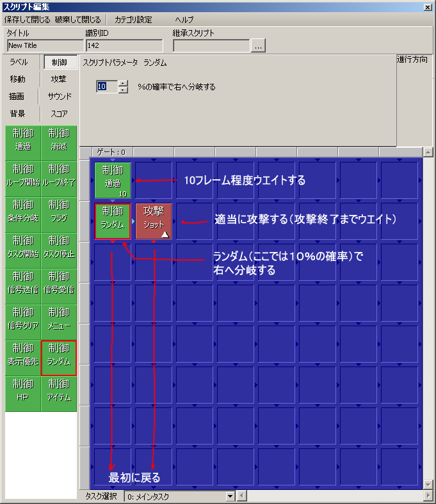This screenshot has width=436, height=504.
Task: Activate the サウンド category button
Action: (x=60, y=97)
